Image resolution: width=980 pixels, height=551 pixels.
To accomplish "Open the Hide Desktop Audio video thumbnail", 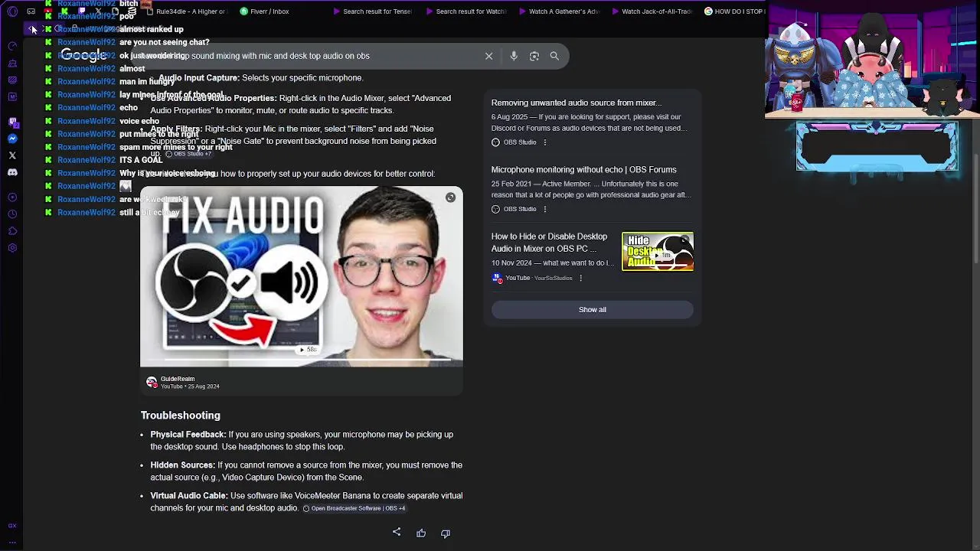I will (x=658, y=252).
